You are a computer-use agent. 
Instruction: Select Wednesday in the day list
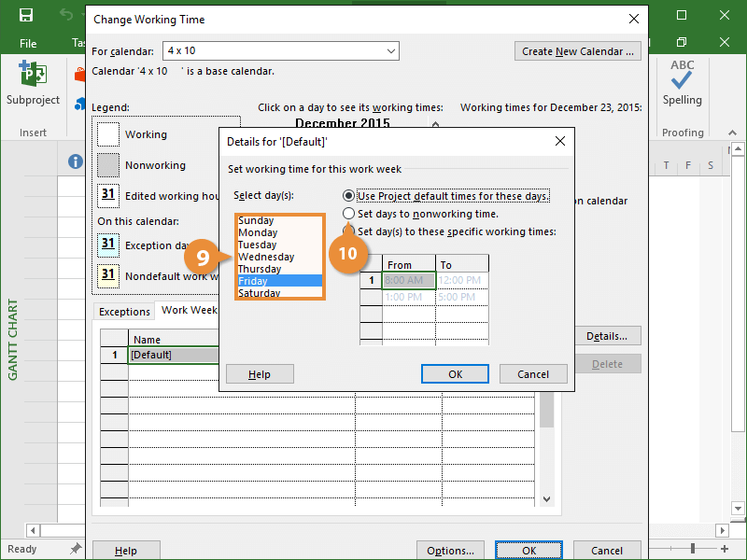click(x=266, y=257)
